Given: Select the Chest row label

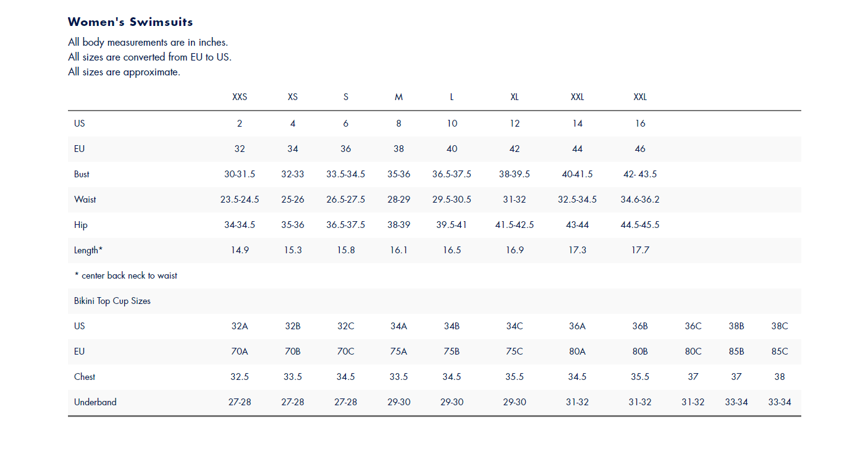Looking at the screenshot, I should click(85, 377).
